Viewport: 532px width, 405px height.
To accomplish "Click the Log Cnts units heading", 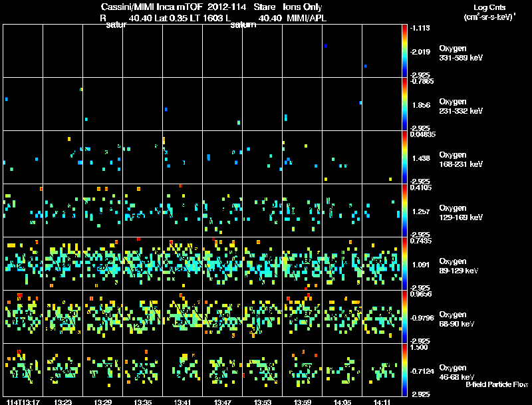I will click(489, 12).
